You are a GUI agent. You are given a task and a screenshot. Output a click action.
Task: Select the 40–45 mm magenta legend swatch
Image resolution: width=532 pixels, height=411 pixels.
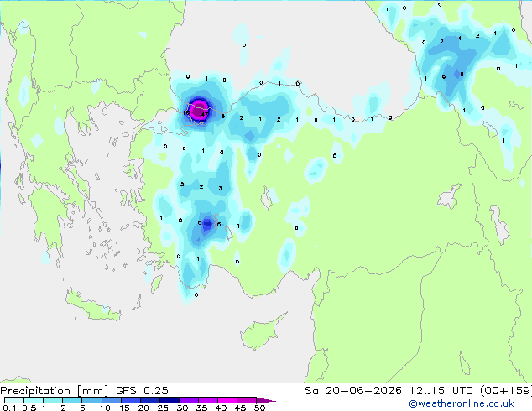pos(227,400)
